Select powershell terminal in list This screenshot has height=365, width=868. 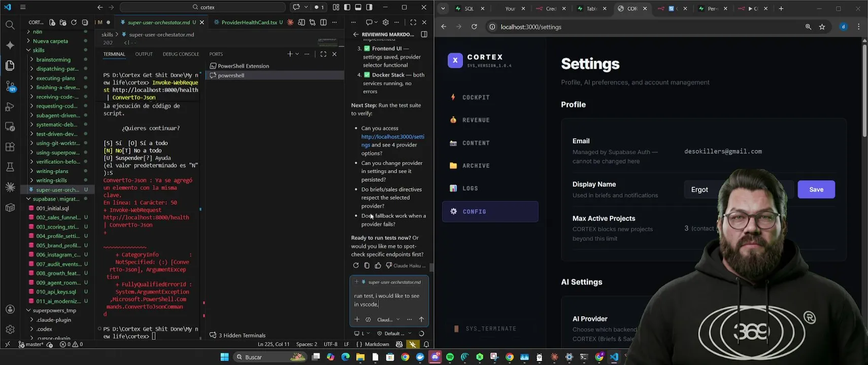275,75
